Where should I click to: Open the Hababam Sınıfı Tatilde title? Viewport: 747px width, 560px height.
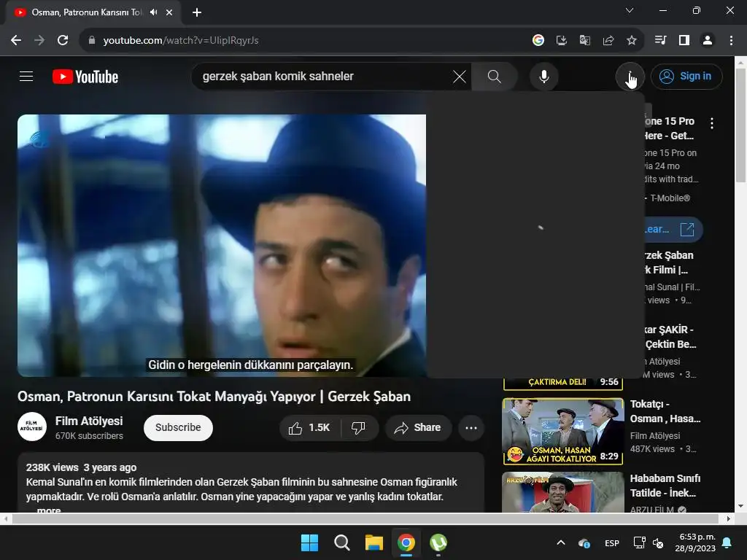tap(665, 485)
